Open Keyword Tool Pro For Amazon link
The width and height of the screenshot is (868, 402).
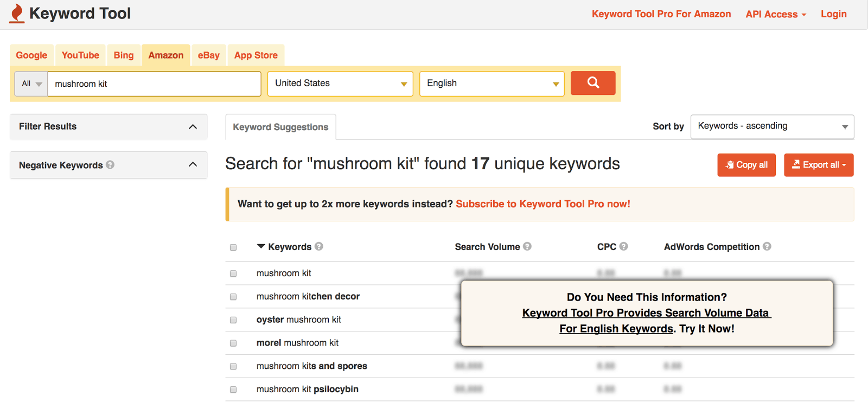point(661,14)
